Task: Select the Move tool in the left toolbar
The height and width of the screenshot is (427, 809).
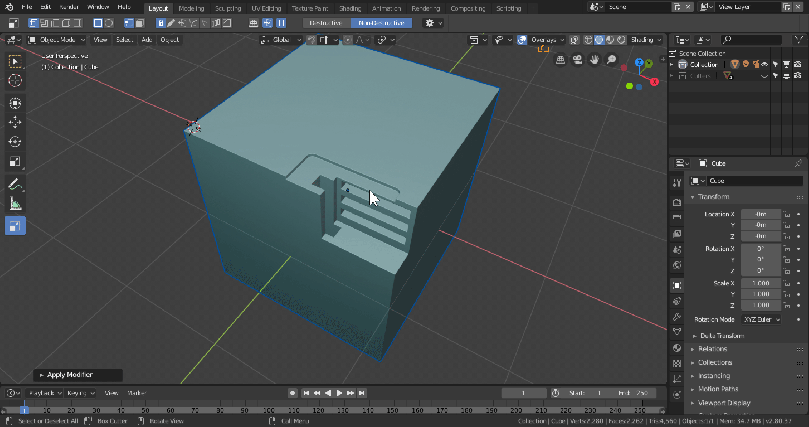Action: click(x=15, y=123)
